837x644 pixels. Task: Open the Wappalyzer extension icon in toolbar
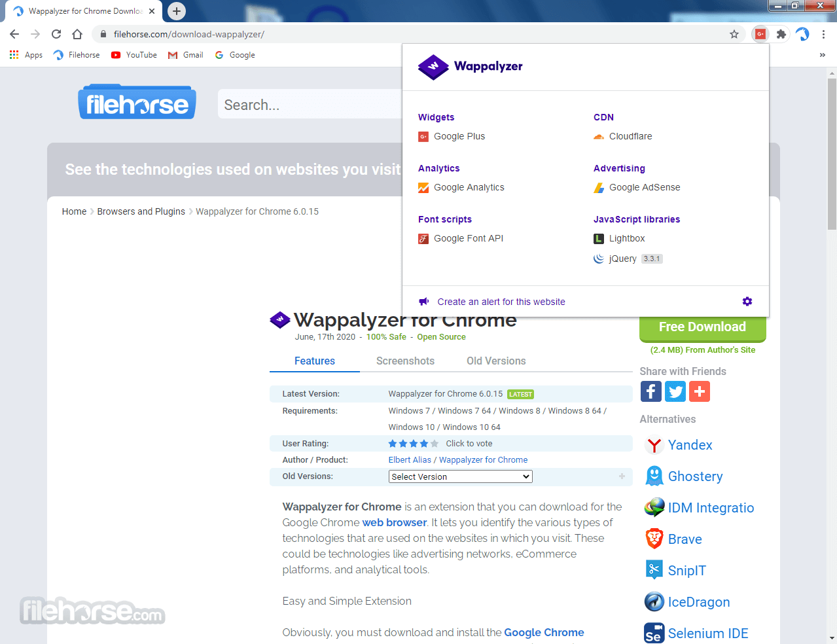pos(760,34)
